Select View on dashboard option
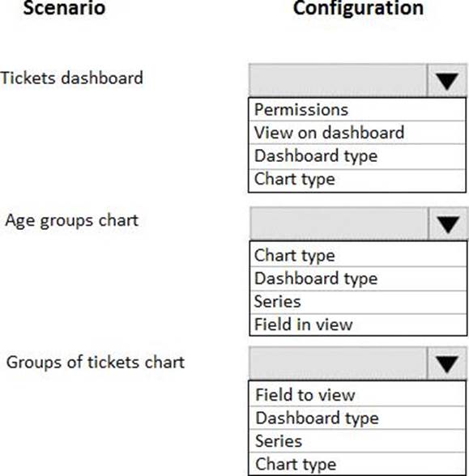The image size is (469, 476). [357, 133]
